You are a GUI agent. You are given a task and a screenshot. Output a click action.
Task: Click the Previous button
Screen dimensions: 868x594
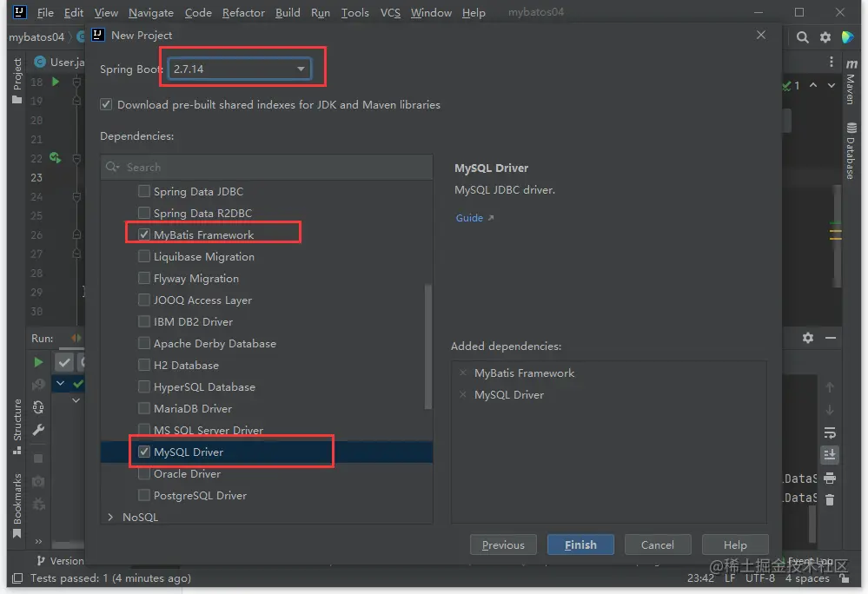pos(503,544)
